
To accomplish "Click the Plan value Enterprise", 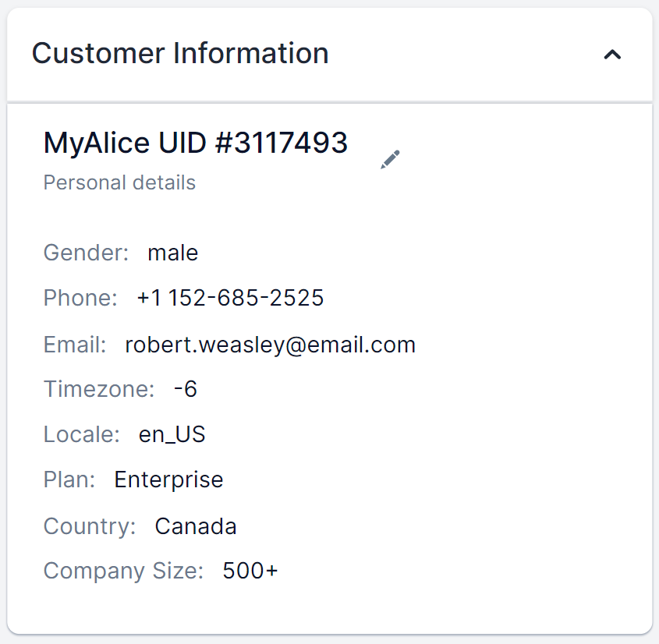I will point(168,479).
